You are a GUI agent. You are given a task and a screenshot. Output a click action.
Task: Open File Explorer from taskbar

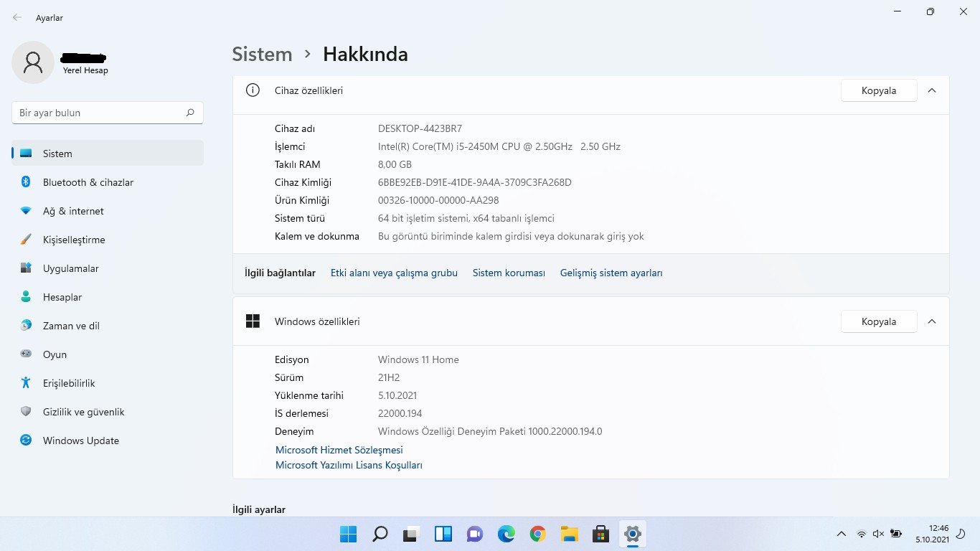pos(569,534)
